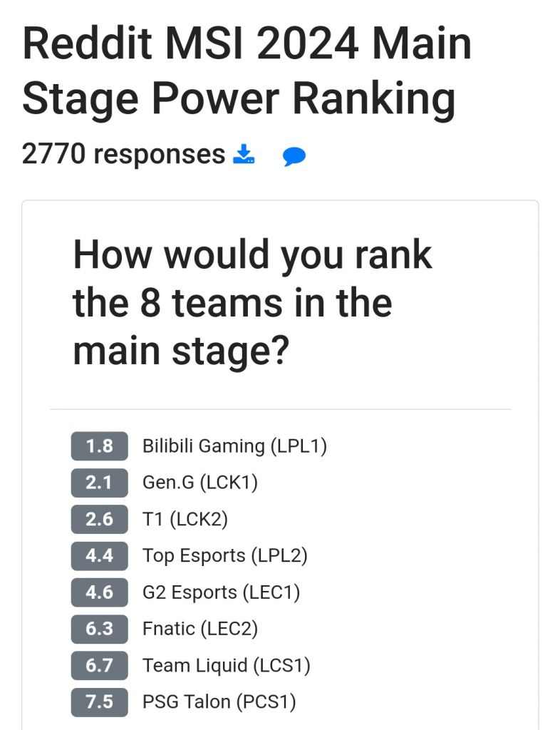Click the 7.5 score badge
Viewport: 560px width, 730px height.
[99, 702]
